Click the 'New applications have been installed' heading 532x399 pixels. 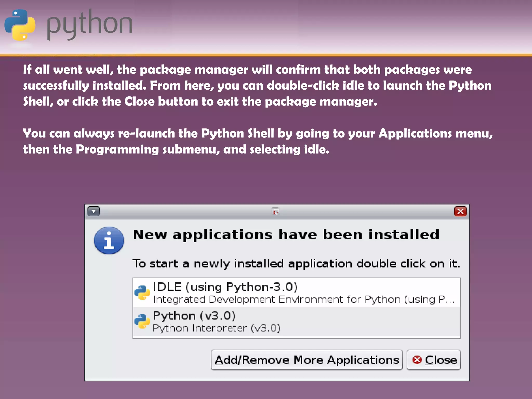pos(286,235)
